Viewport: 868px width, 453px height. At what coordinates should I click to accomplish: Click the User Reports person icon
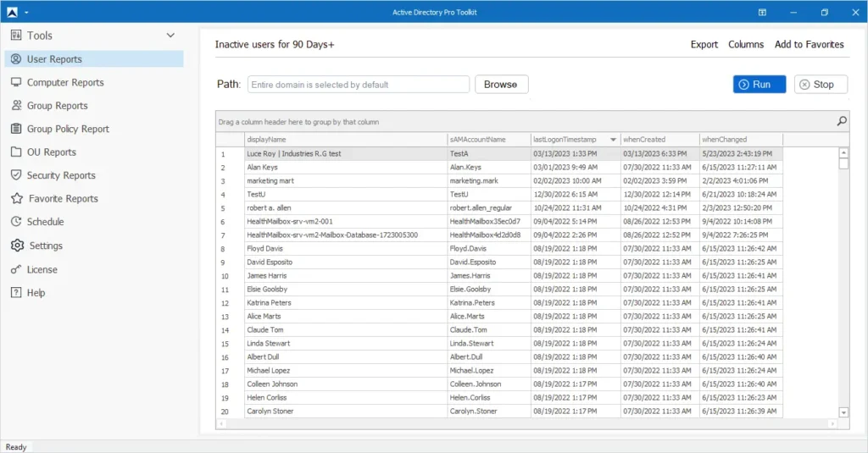[16, 58]
